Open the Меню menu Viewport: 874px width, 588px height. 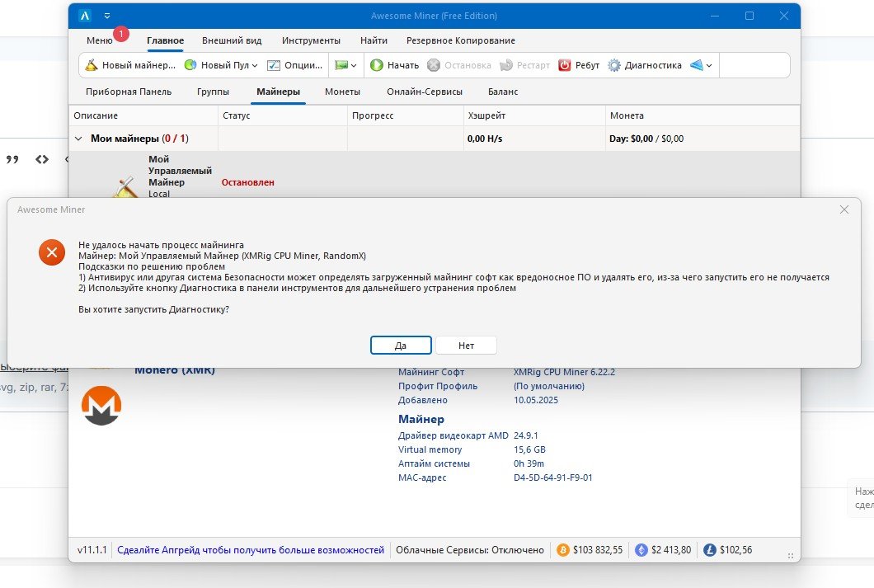(100, 40)
